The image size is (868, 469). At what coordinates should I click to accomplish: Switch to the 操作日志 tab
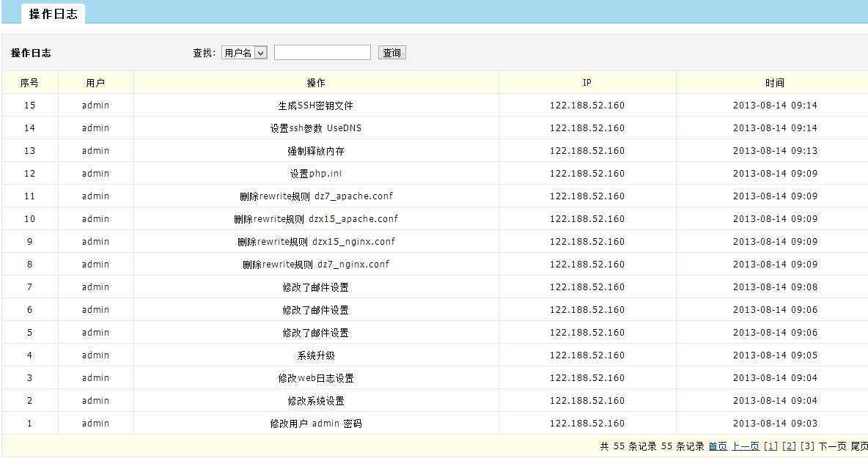[x=53, y=14]
